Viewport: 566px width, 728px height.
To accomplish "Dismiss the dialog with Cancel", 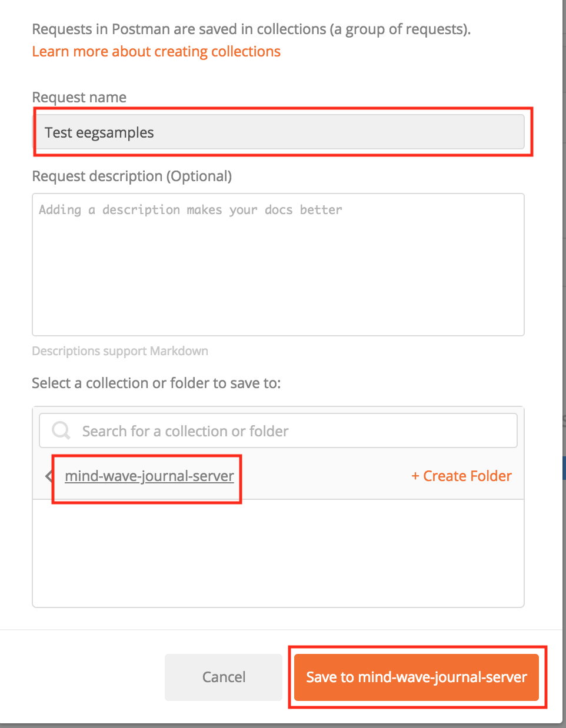I will (223, 677).
